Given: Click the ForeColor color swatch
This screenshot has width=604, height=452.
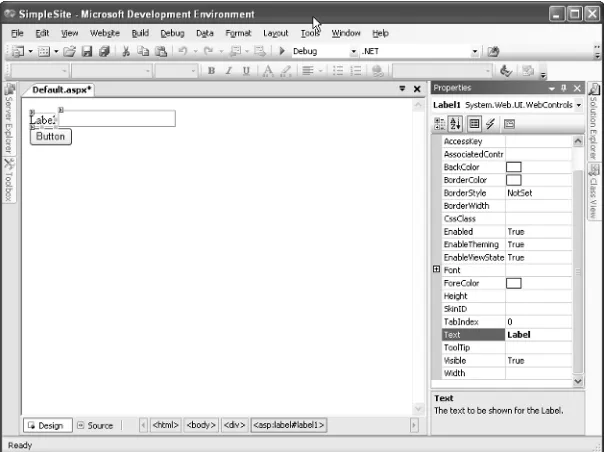Looking at the screenshot, I should 513,283.
